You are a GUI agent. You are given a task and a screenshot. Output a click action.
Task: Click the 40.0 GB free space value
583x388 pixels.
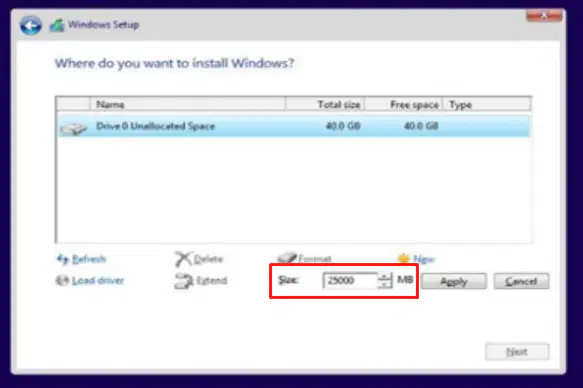tap(421, 126)
